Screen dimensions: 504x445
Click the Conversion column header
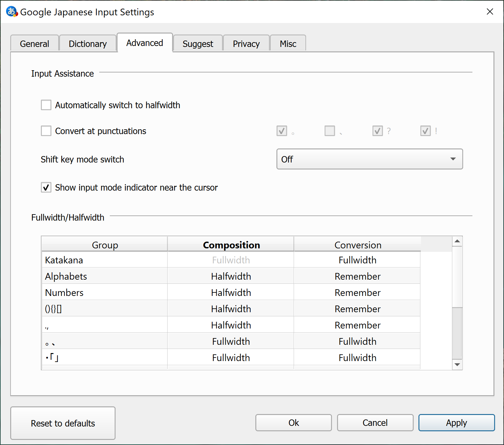(x=357, y=245)
